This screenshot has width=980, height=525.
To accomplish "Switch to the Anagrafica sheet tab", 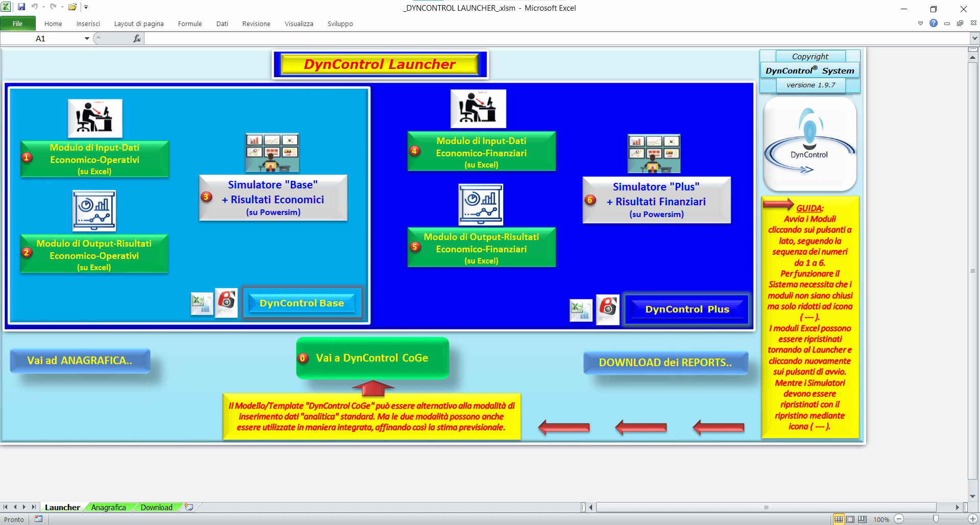I will (109, 507).
